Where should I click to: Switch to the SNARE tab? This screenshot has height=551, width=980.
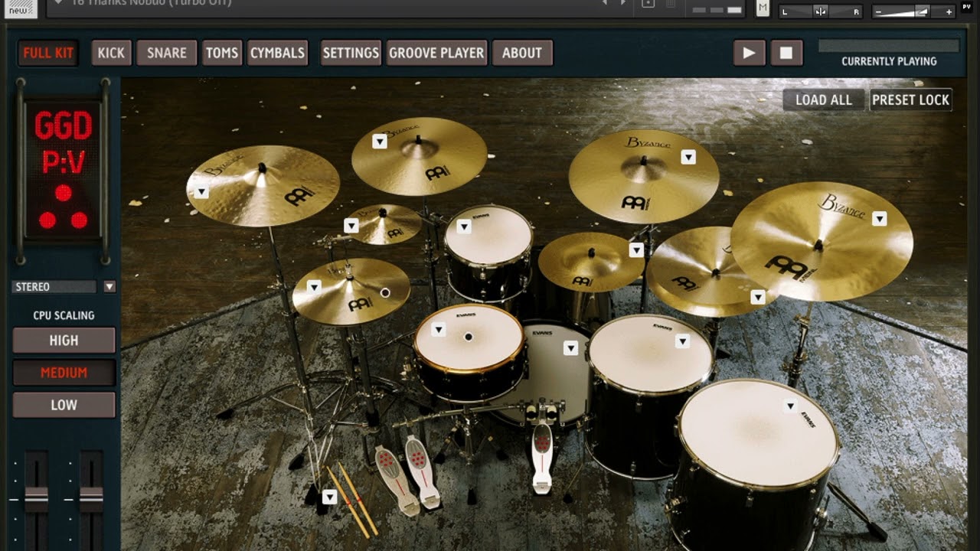click(167, 53)
